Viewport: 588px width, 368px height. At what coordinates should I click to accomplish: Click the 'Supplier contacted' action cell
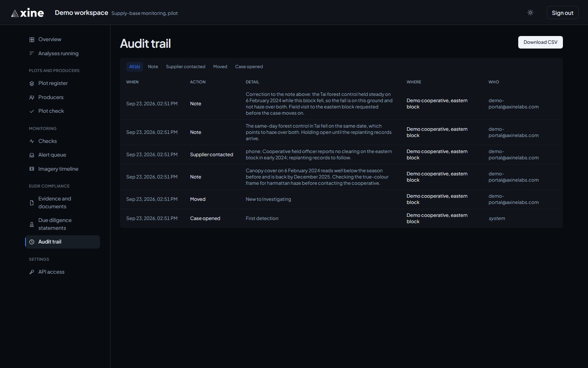[x=212, y=155]
